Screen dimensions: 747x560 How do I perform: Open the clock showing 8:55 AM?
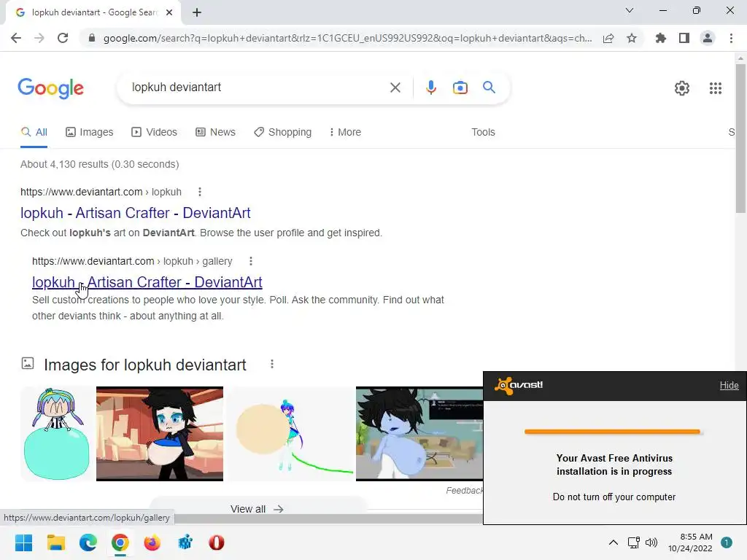pos(690,542)
